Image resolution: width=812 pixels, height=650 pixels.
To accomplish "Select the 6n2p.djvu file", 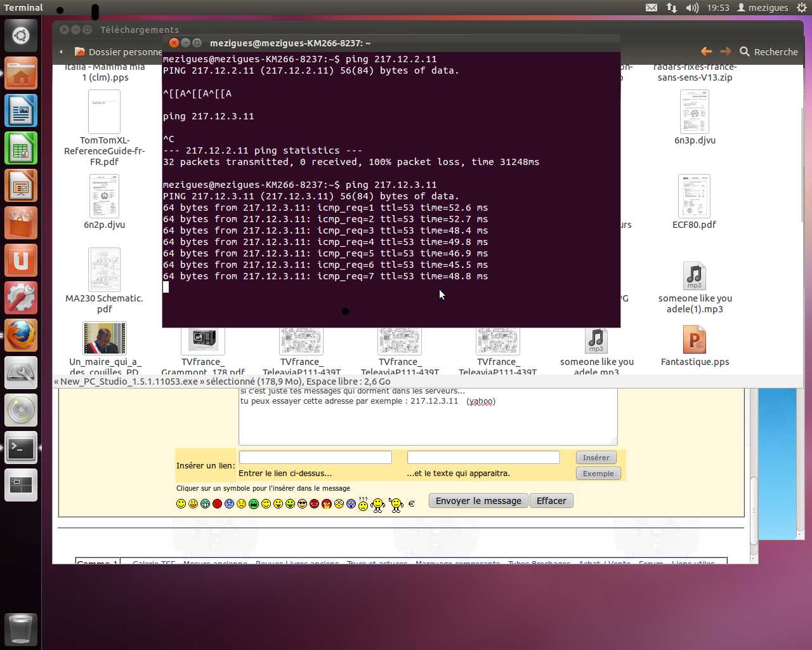I will point(105,202).
